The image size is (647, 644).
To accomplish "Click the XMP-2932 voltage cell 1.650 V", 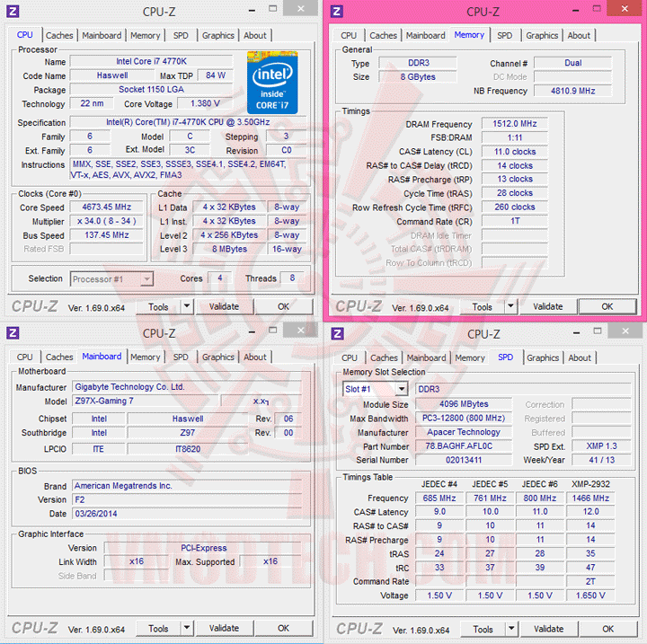I will (x=590, y=595).
